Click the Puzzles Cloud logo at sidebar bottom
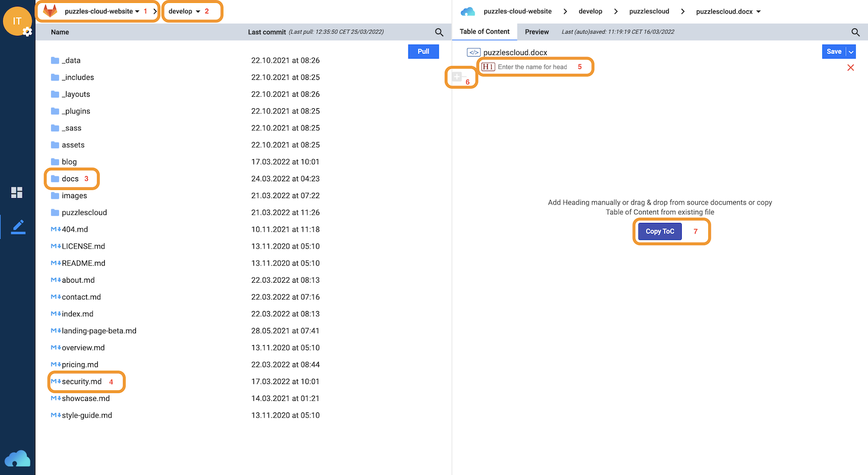The width and height of the screenshot is (868, 475). click(17, 458)
